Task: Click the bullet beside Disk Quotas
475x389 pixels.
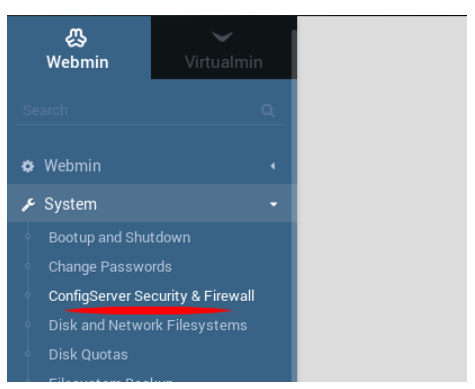Action: click(x=28, y=354)
